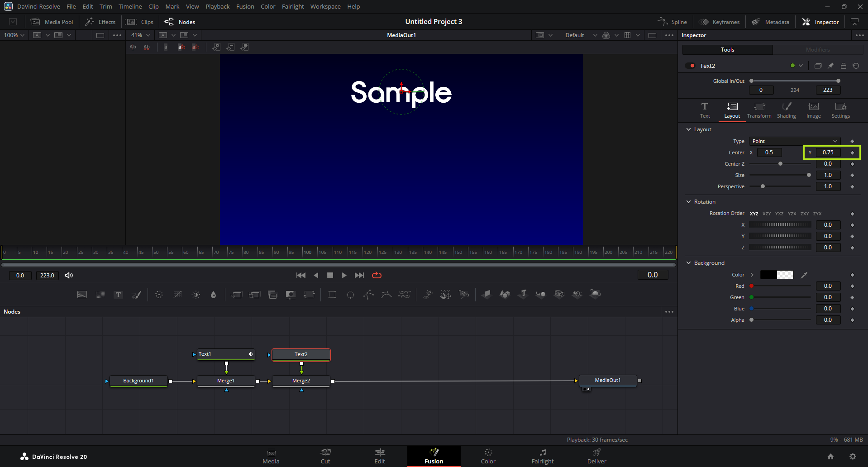Click the Text tool icon in Fusion toolbar
This screenshot has width=868, height=467.
[118, 295]
